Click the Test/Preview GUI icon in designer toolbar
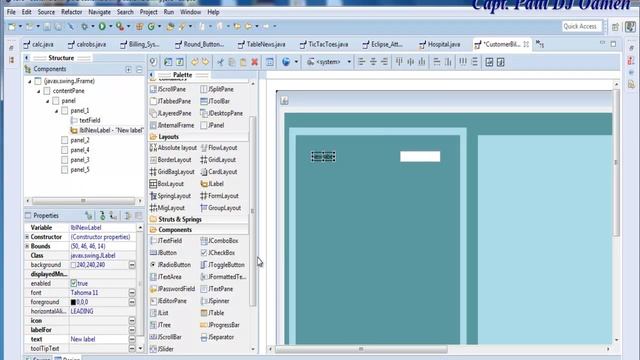 pyautogui.click(x=153, y=62)
